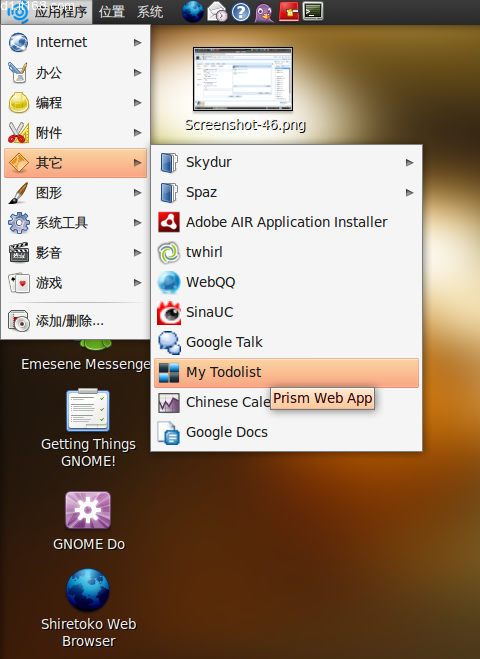480x659 pixels.
Task: Click the red lock panel launcher icon
Action: (x=289, y=11)
